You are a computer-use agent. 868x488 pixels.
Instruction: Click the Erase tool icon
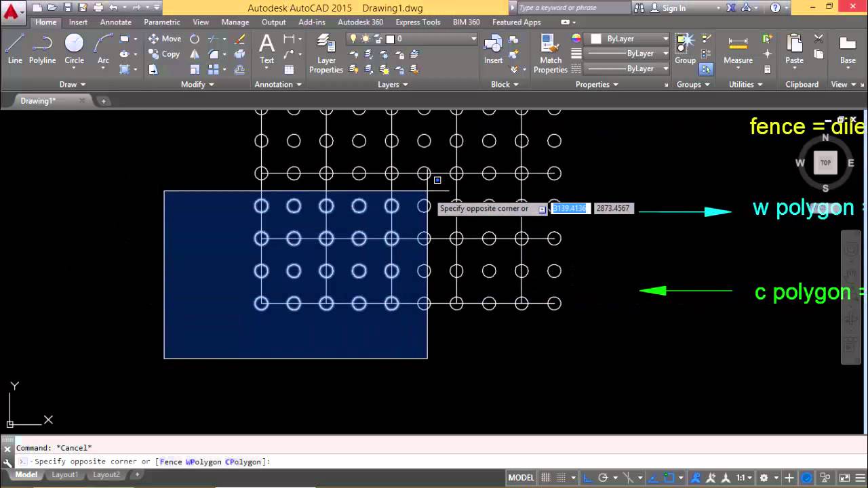click(x=239, y=39)
